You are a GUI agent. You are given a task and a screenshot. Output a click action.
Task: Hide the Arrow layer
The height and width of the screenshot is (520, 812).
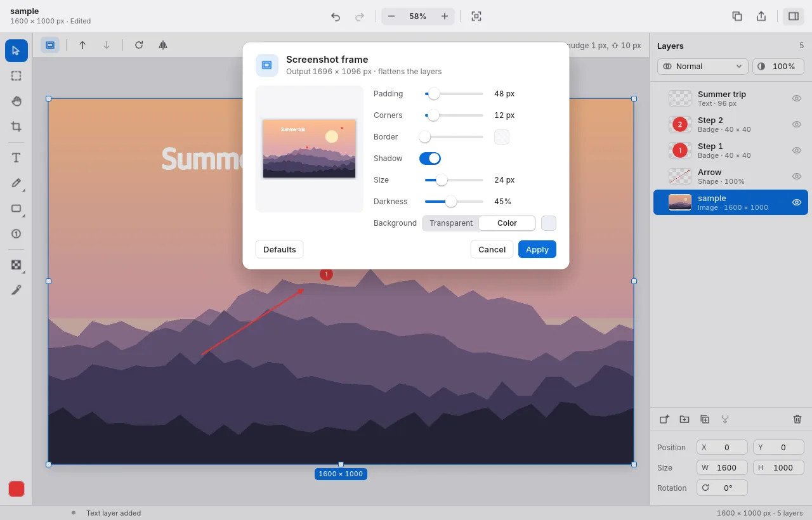coord(797,176)
